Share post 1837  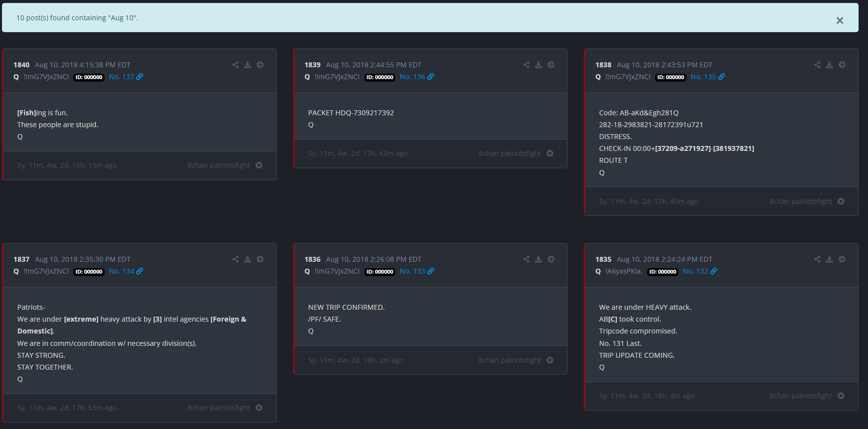pos(236,259)
